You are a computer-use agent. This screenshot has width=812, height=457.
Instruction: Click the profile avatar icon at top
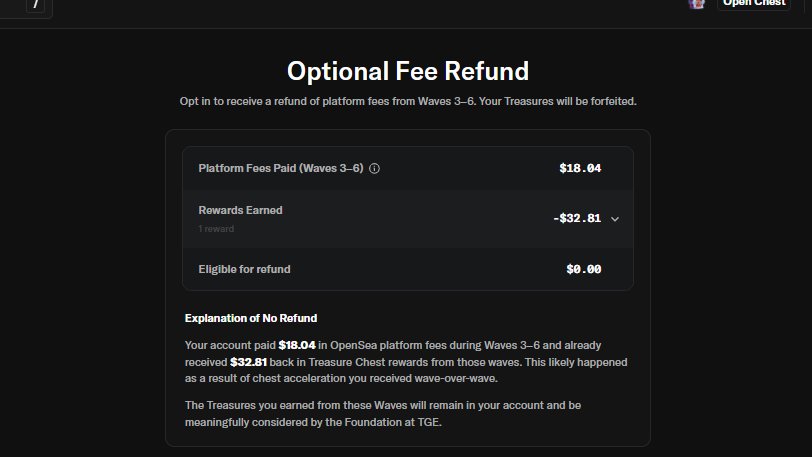tap(697, 4)
